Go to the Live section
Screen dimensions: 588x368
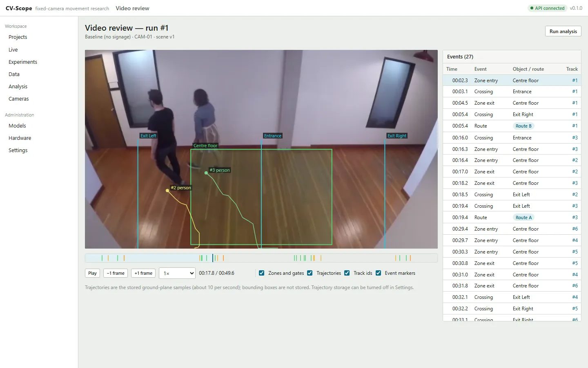[13, 50]
